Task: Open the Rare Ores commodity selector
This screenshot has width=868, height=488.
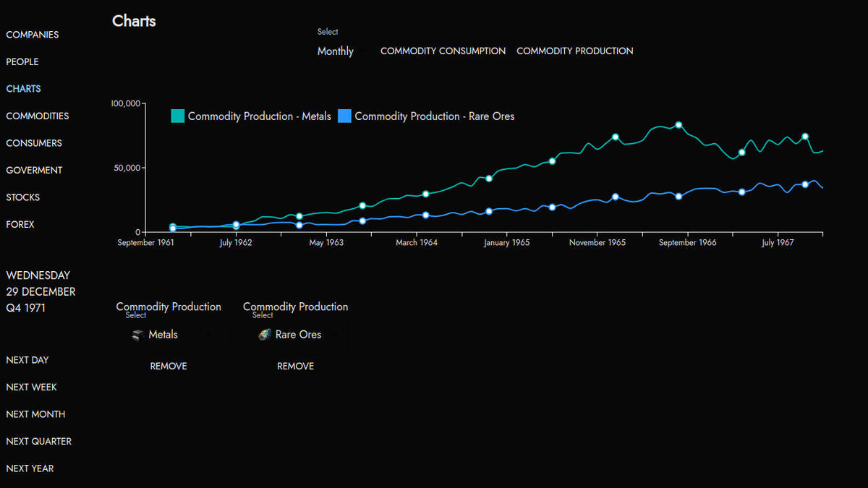Action: (x=297, y=335)
